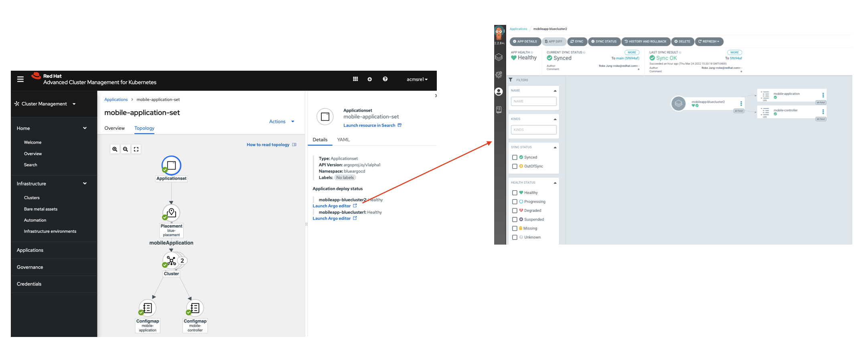
Task: Click the mobile-application cm resource icon
Action: [765, 96]
